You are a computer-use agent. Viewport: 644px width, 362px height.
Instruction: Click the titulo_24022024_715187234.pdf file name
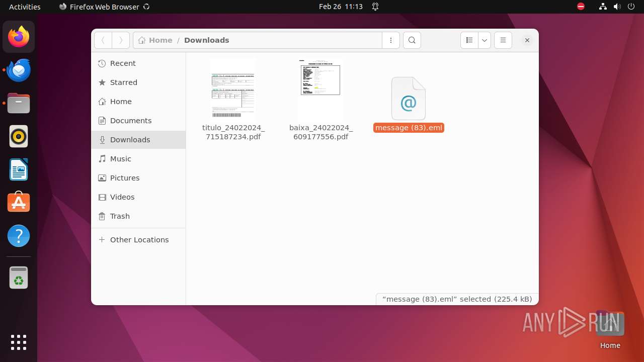click(x=233, y=132)
